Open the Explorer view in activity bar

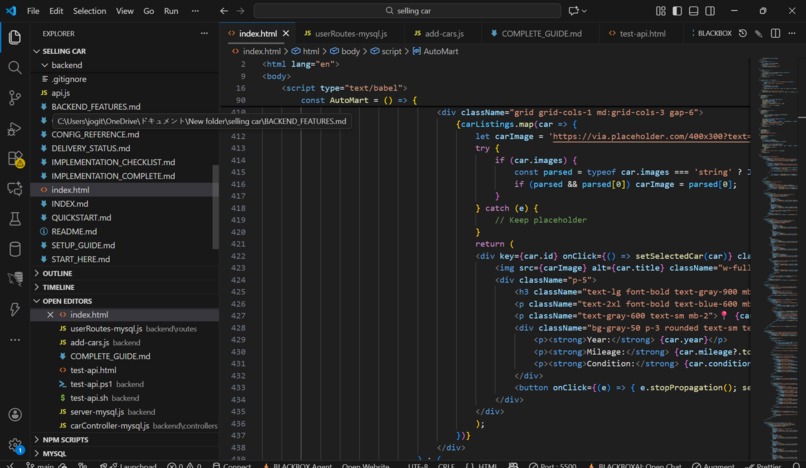[x=14, y=37]
